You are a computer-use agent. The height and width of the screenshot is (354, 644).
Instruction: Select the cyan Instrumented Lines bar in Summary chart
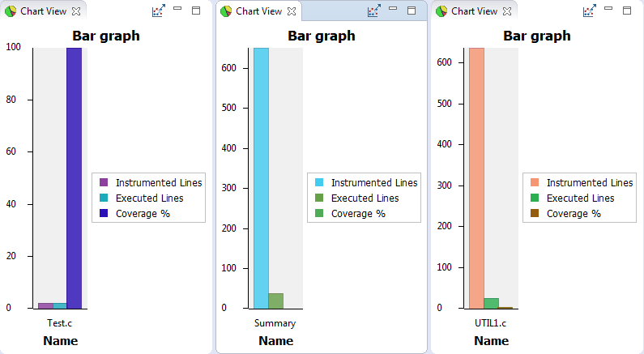[261, 178]
